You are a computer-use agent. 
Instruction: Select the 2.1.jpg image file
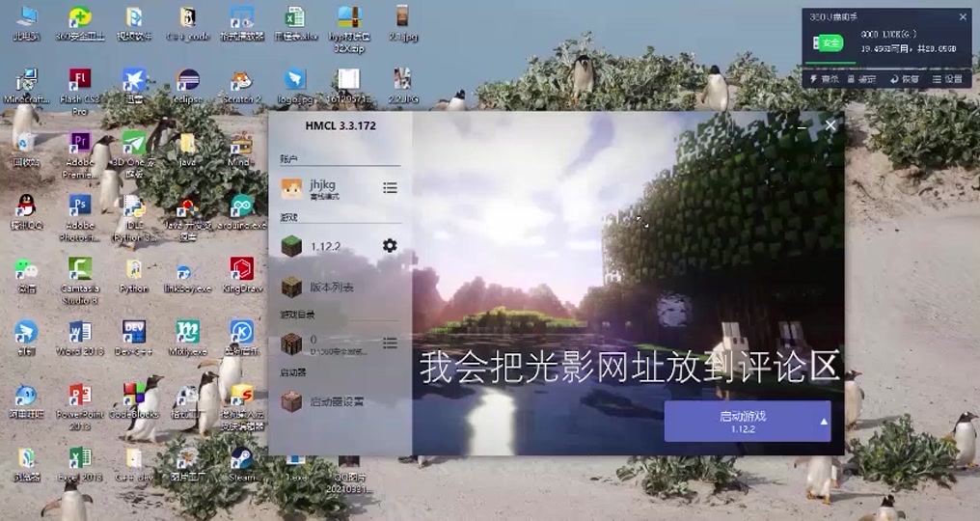403,24
